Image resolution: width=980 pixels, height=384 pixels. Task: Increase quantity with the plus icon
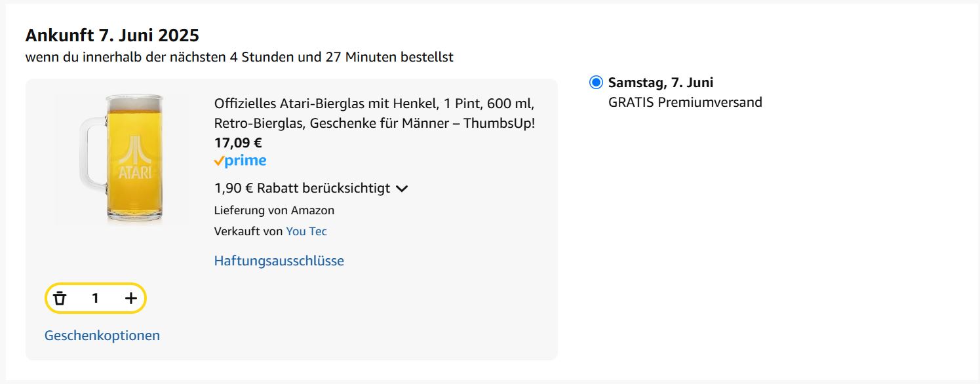tap(131, 298)
